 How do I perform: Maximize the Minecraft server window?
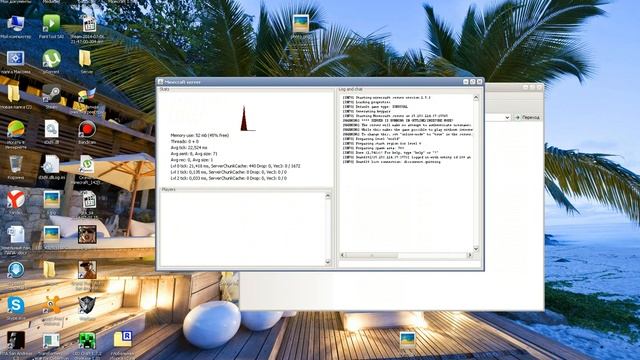[472, 82]
